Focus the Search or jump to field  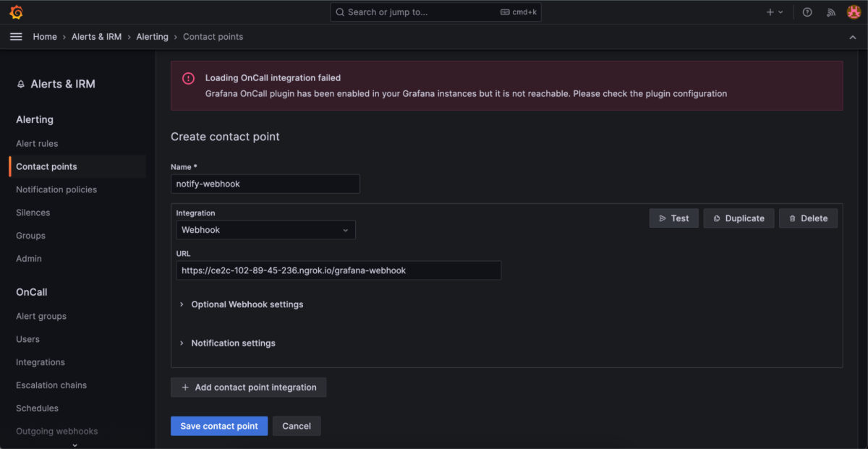click(x=435, y=12)
